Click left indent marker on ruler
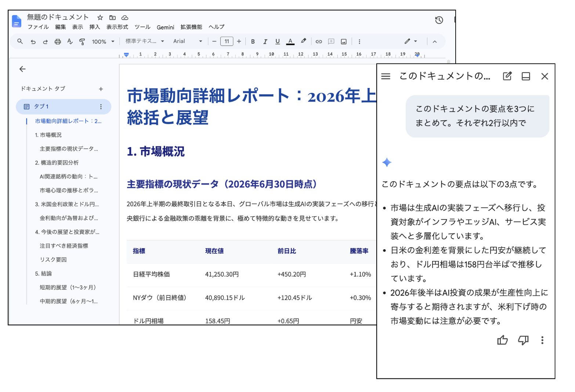The width and height of the screenshot is (575, 392). click(x=126, y=55)
